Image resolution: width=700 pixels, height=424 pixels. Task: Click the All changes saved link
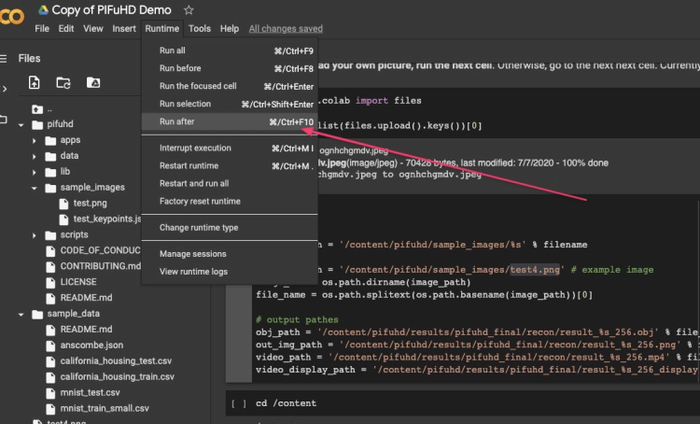[x=285, y=29]
